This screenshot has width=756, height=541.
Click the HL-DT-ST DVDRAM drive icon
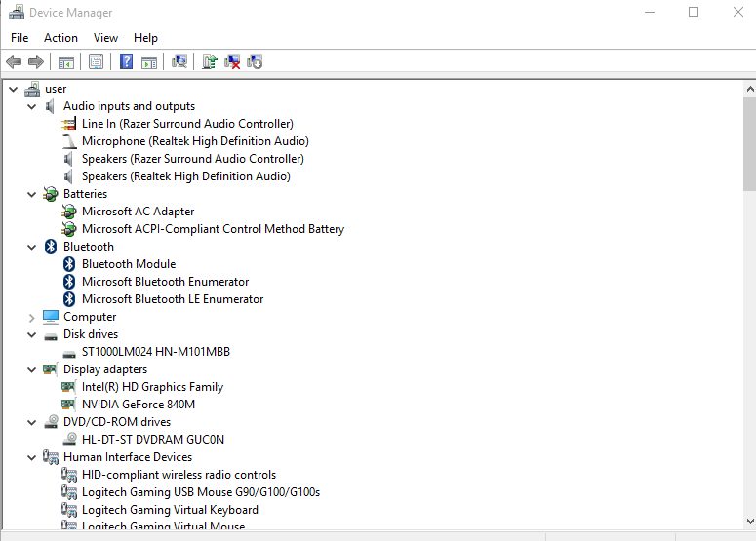[x=70, y=439]
